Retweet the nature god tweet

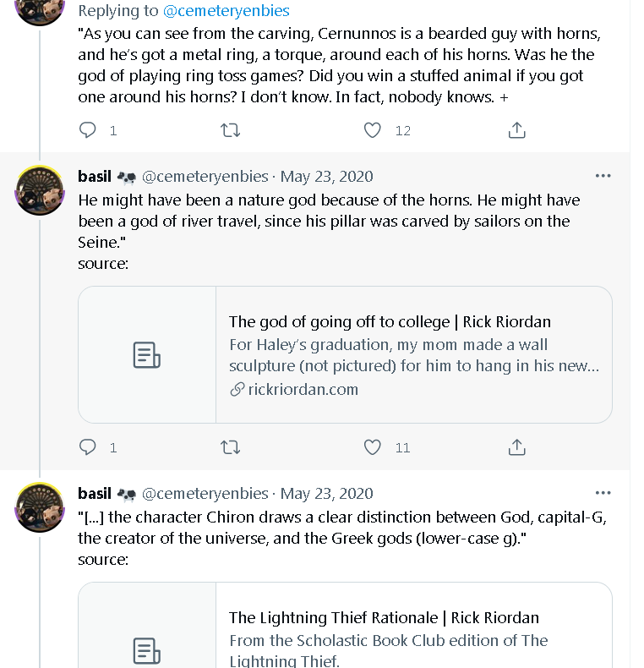click(x=230, y=447)
